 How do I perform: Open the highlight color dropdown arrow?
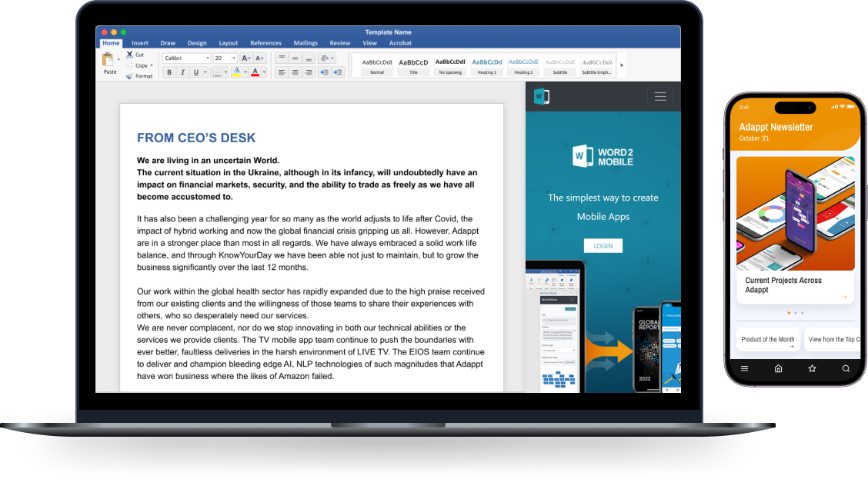coord(245,72)
